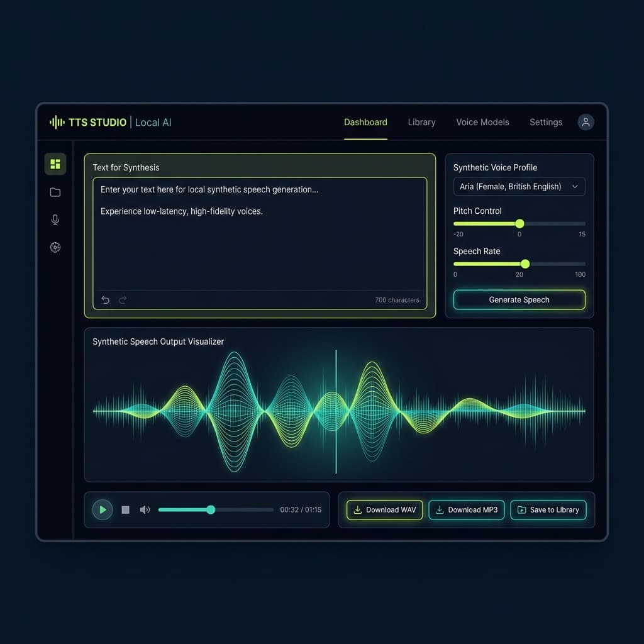Click Download WAV button
Screen dimensions: 644x644
tap(384, 509)
